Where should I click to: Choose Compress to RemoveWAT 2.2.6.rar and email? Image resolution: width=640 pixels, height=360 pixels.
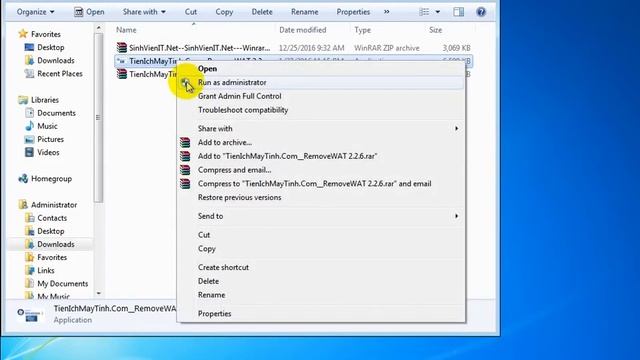(321, 184)
